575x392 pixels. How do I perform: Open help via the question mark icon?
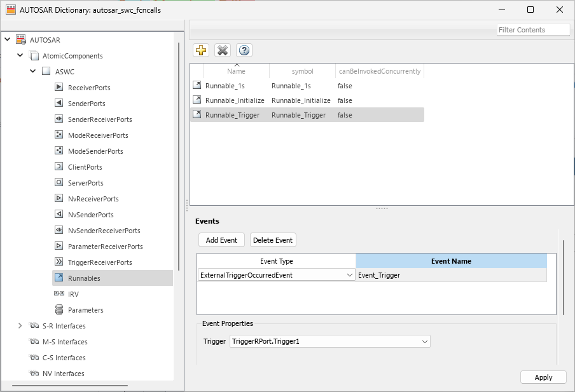(244, 50)
